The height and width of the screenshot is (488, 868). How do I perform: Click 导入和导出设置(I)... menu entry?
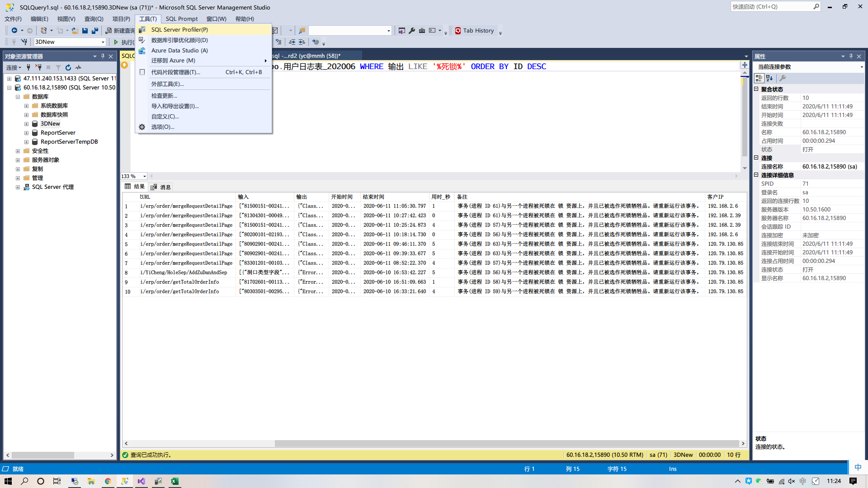click(203, 106)
